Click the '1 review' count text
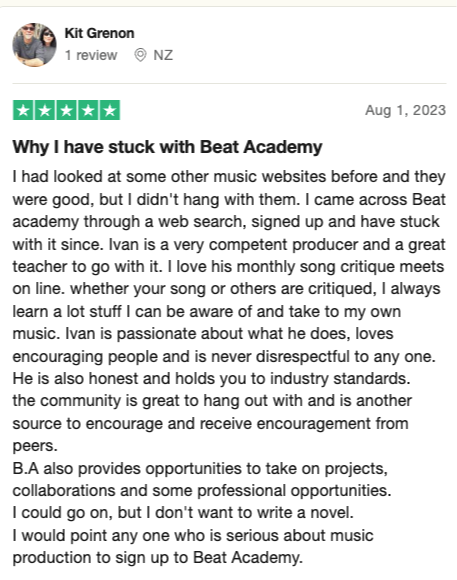457x580 pixels. tap(91, 55)
